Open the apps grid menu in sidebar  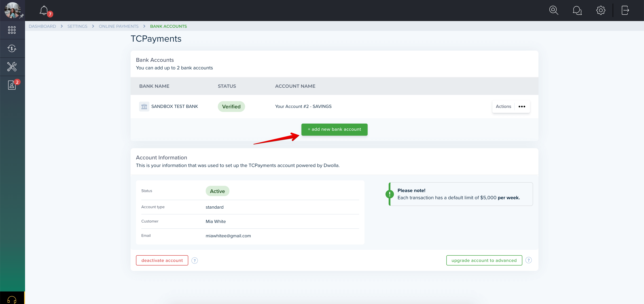point(12,30)
